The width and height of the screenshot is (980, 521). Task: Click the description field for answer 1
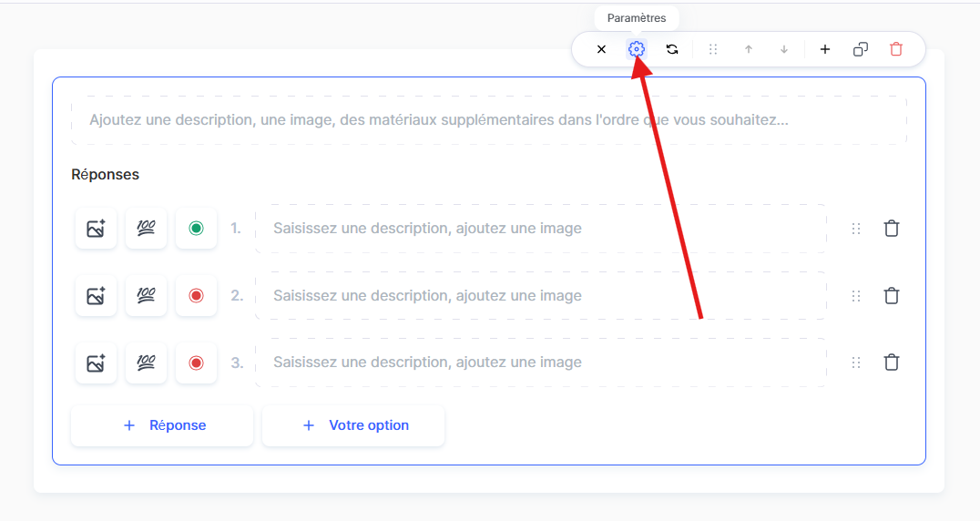541,229
